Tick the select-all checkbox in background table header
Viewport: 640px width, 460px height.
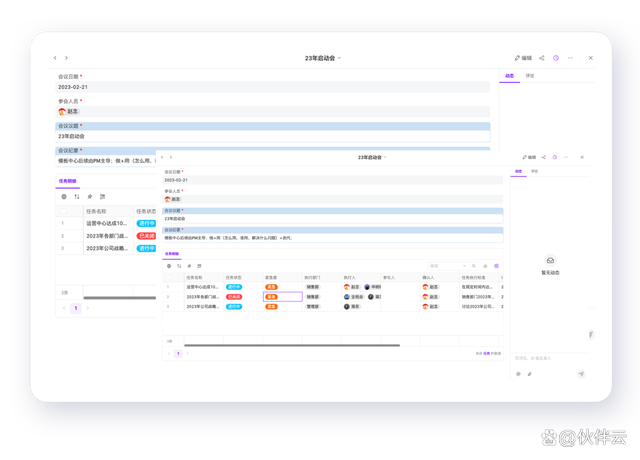tap(63, 211)
